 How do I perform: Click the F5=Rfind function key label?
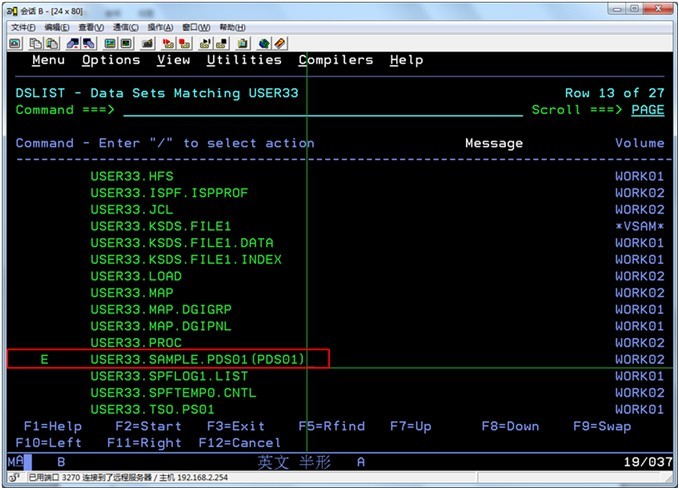332,426
